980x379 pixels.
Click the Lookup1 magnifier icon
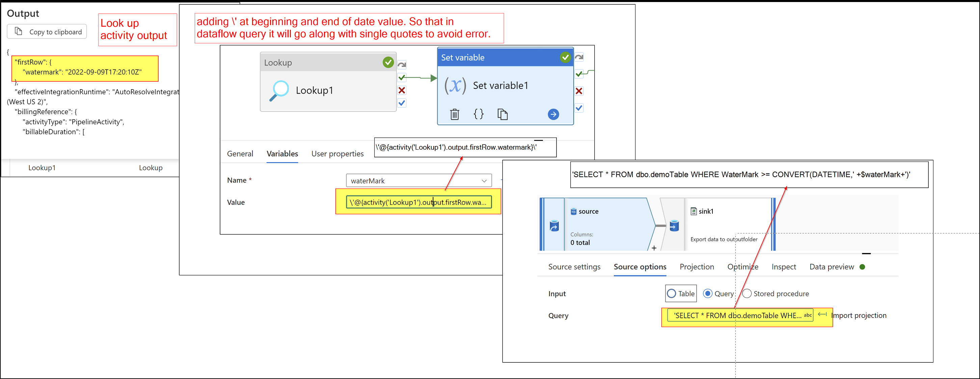click(x=279, y=90)
